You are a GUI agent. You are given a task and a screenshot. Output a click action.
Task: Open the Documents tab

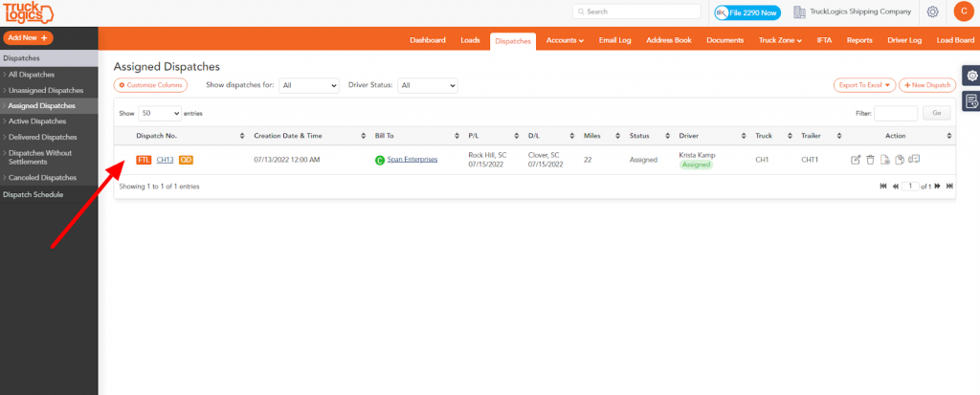coord(725,40)
